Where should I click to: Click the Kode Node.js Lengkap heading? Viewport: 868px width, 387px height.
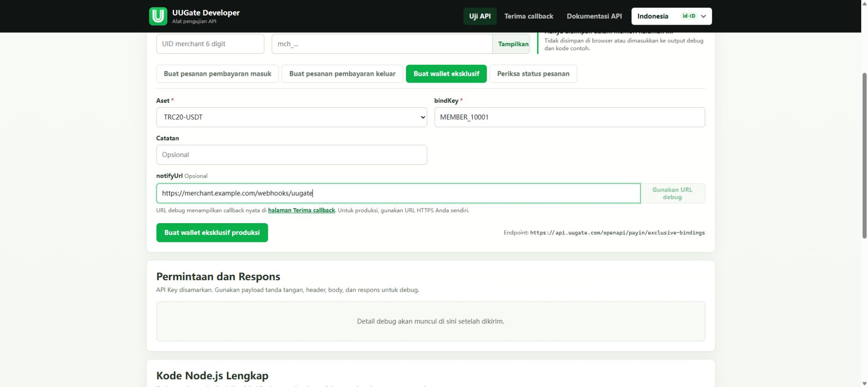[212, 376]
